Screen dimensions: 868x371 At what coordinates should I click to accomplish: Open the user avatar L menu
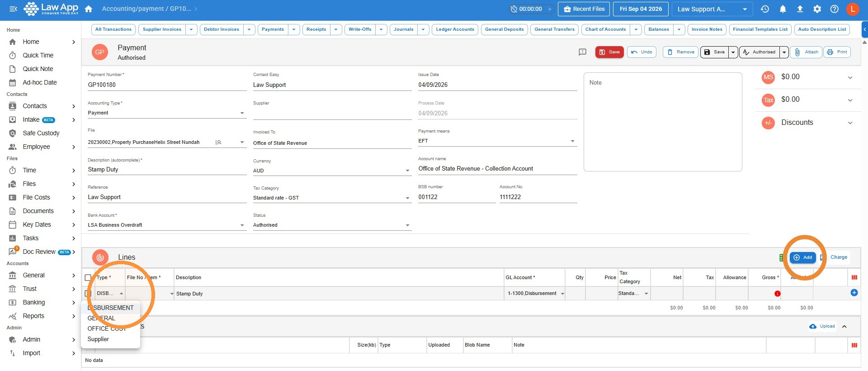click(853, 9)
